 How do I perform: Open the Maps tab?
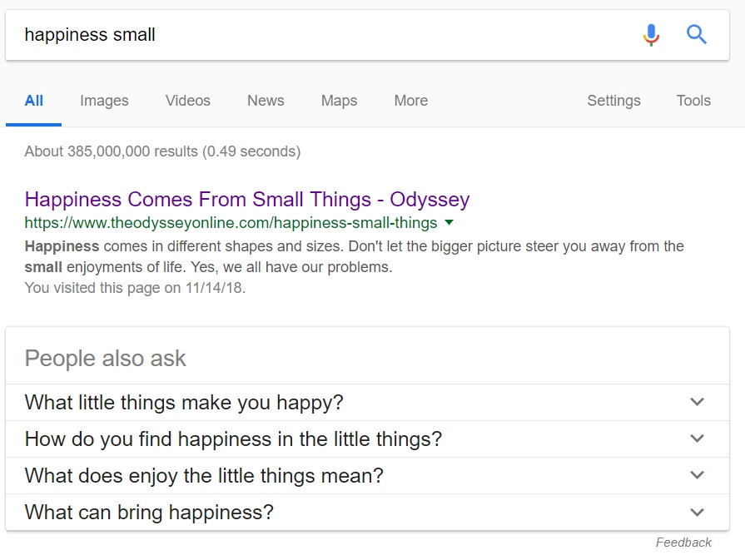coord(339,101)
